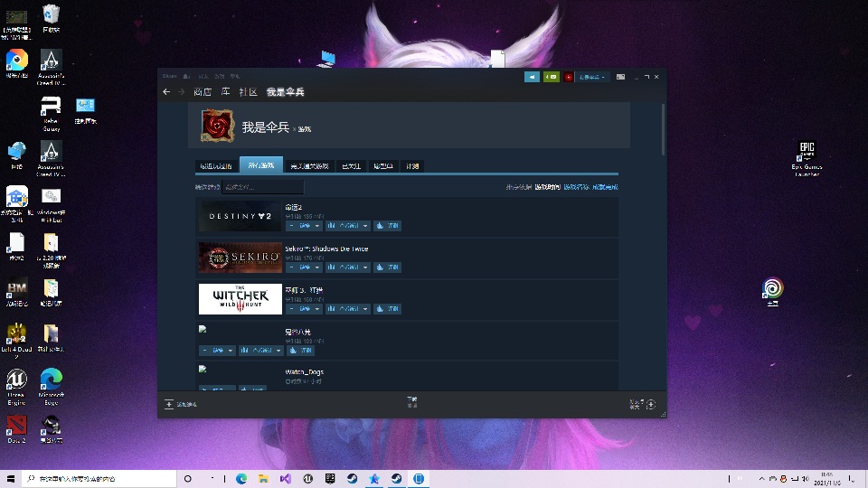Viewport: 868px width, 488px height.
Task: Select the Microsoft Edge desktop shortcut
Action: pyautogui.click(x=51, y=387)
